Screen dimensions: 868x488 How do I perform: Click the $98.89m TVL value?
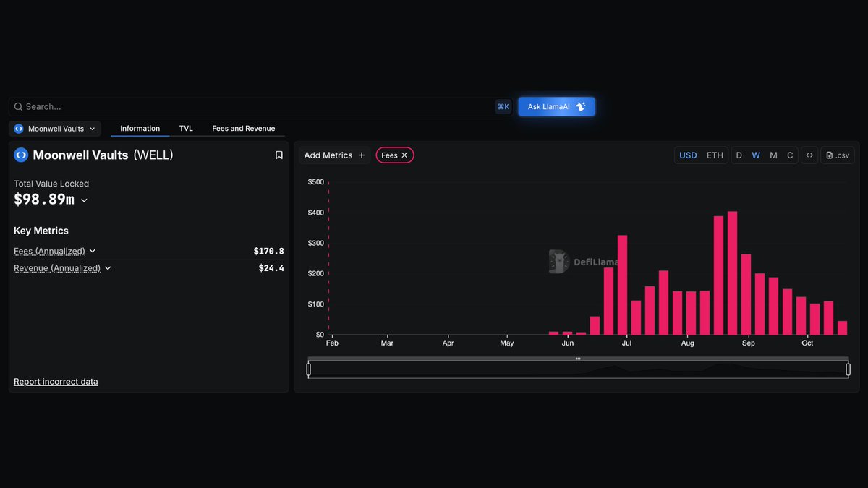[44, 200]
